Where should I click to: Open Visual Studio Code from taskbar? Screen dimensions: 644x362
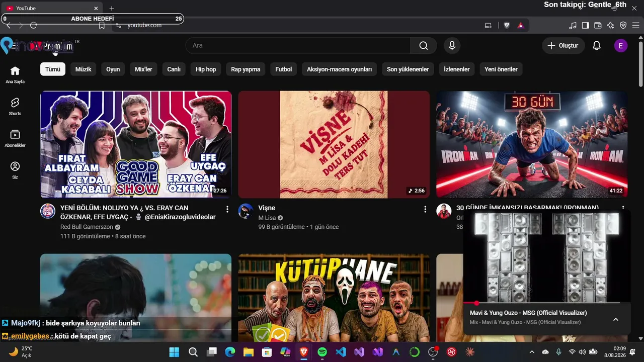(341, 352)
